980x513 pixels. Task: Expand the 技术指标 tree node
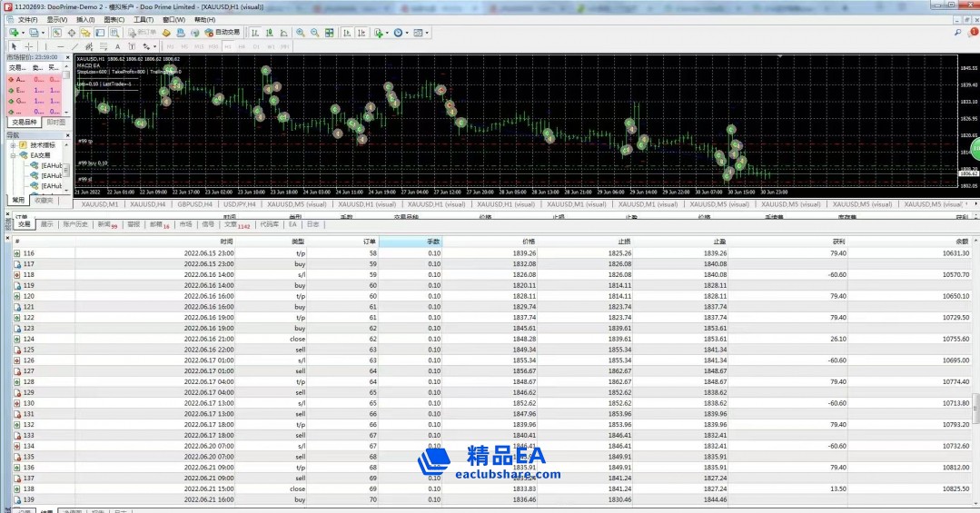[x=12, y=144]
